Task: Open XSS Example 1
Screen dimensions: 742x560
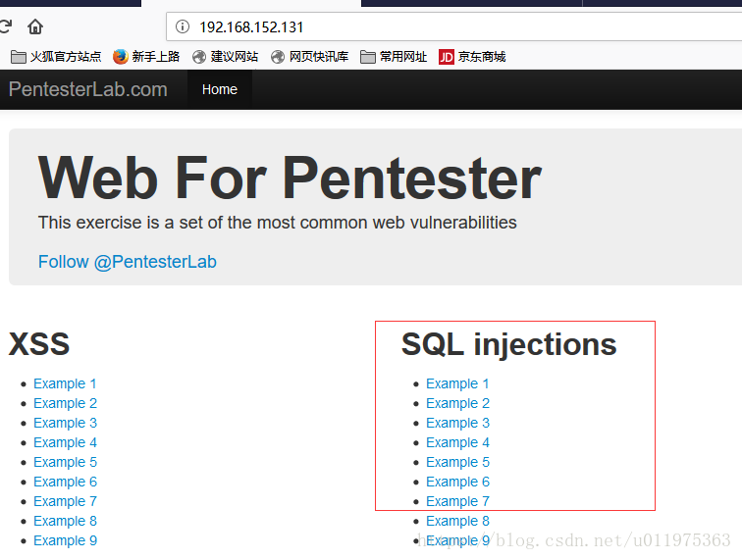Action: tap(65, 383)
